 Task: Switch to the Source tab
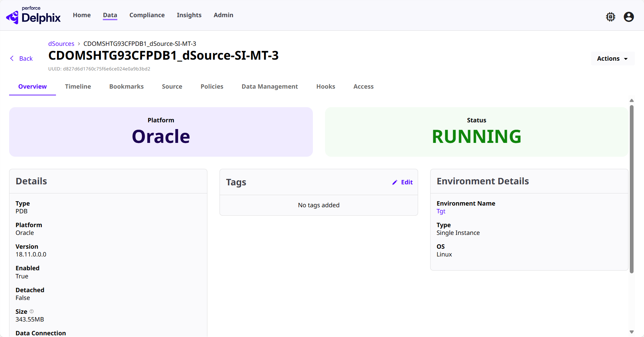click(x=172, y=87)
